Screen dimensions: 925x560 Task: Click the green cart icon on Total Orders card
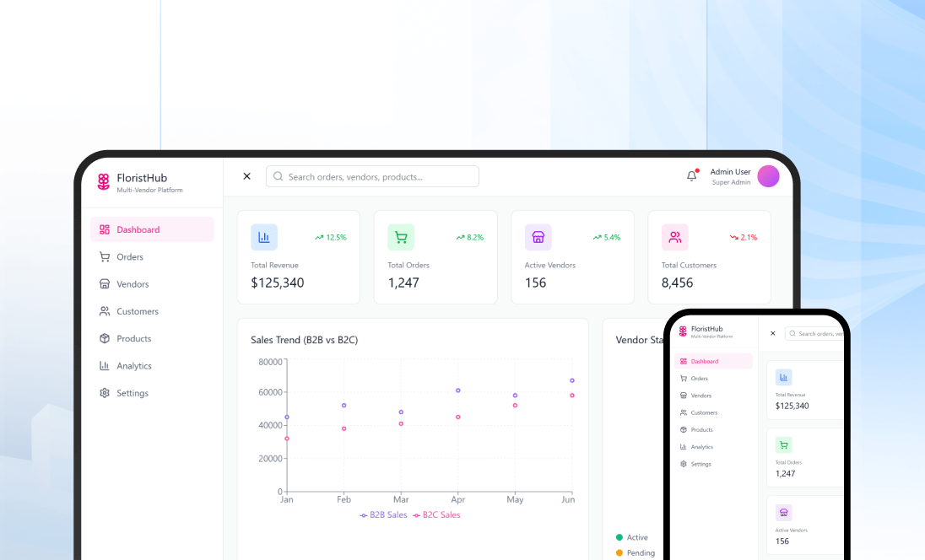(401, 237)
